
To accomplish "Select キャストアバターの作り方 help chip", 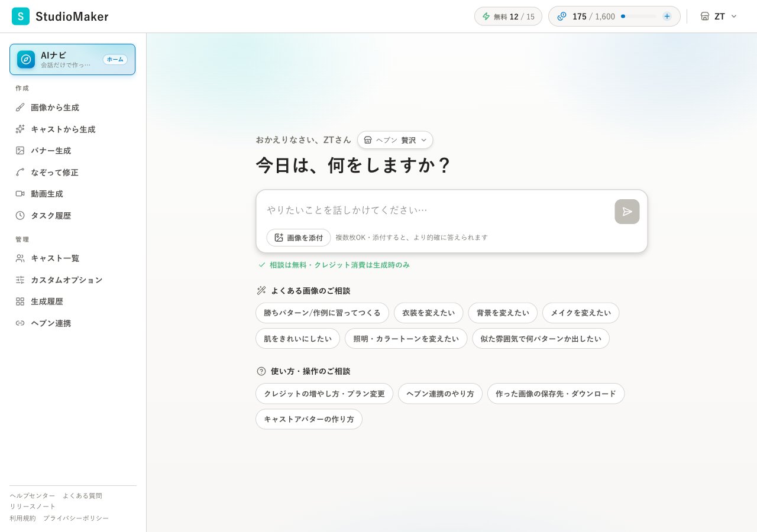I will [309, 419].
